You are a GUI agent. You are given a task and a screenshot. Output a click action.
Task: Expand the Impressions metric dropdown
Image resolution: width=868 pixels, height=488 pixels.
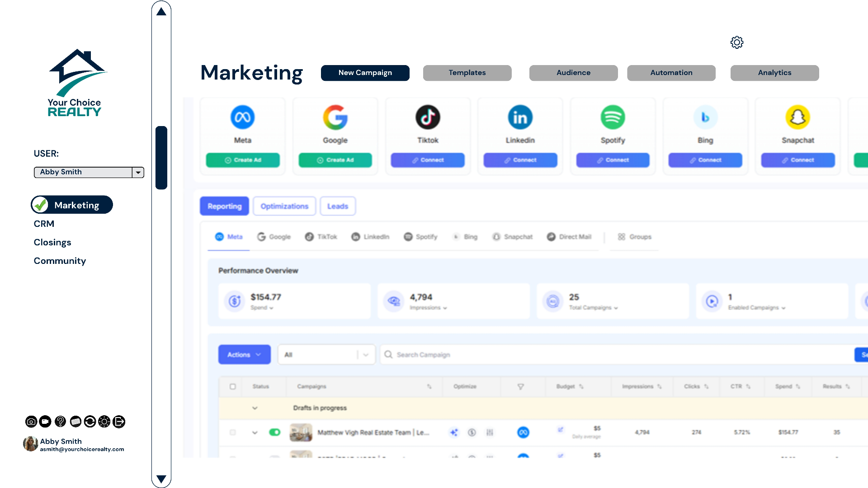[x=429, y=308]
